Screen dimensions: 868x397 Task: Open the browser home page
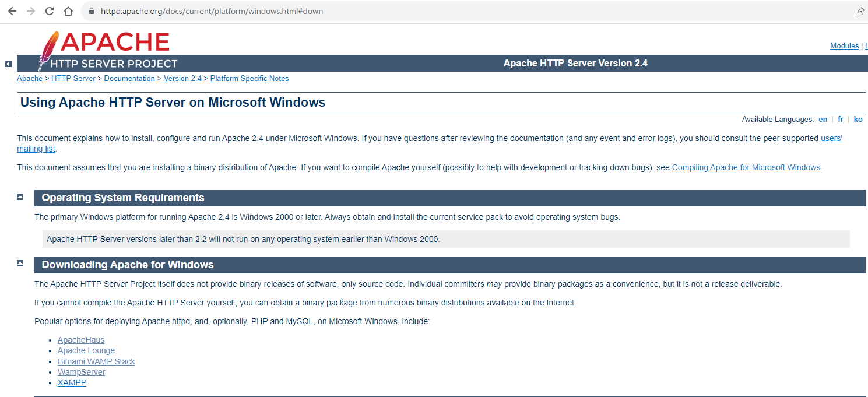68,11
